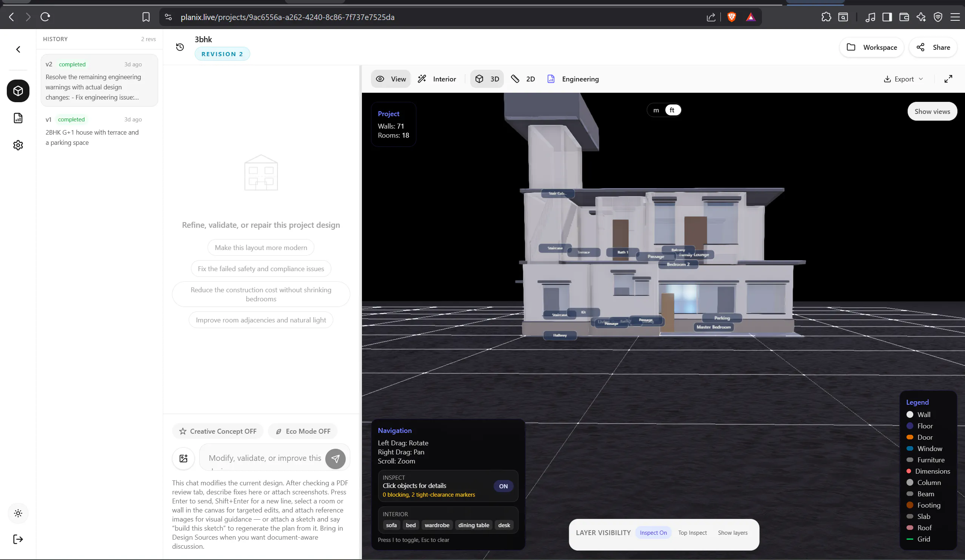This screenshot has height=560, width=965.
Task: Select the desk interior chip
Action: coord(504,525)
